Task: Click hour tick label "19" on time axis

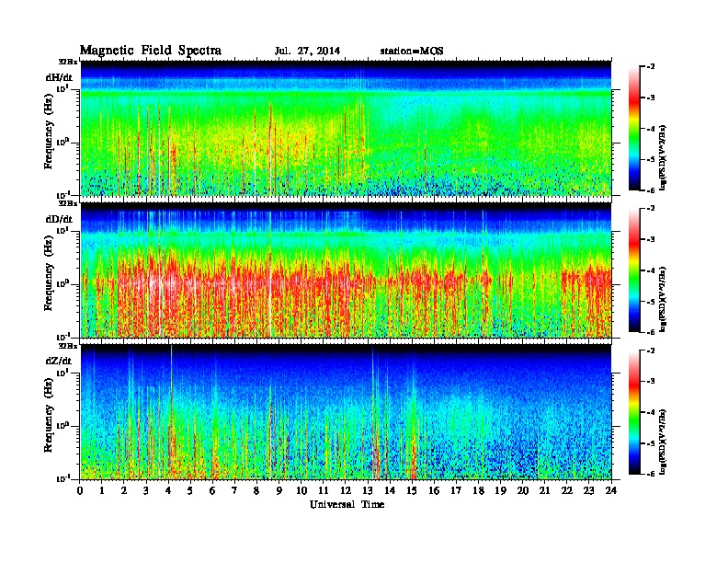Action: (x=500, y=490)
